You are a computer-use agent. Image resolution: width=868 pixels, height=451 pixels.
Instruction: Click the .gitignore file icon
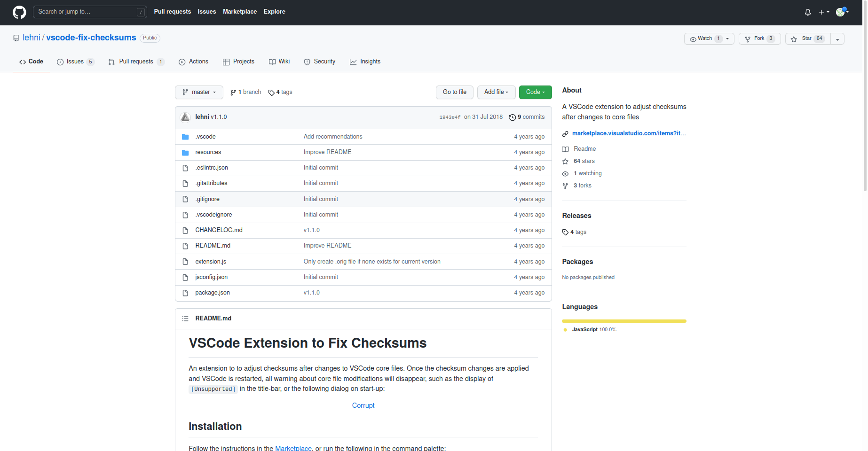[185, 199]
